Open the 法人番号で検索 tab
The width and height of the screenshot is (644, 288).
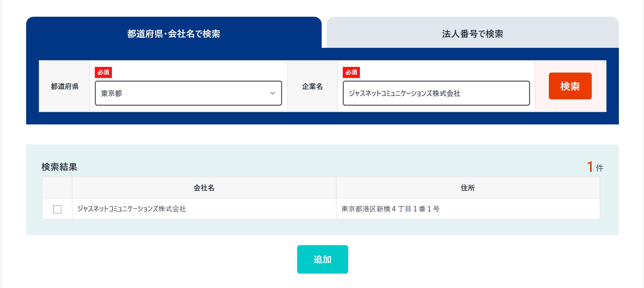(x=472, y=32)
